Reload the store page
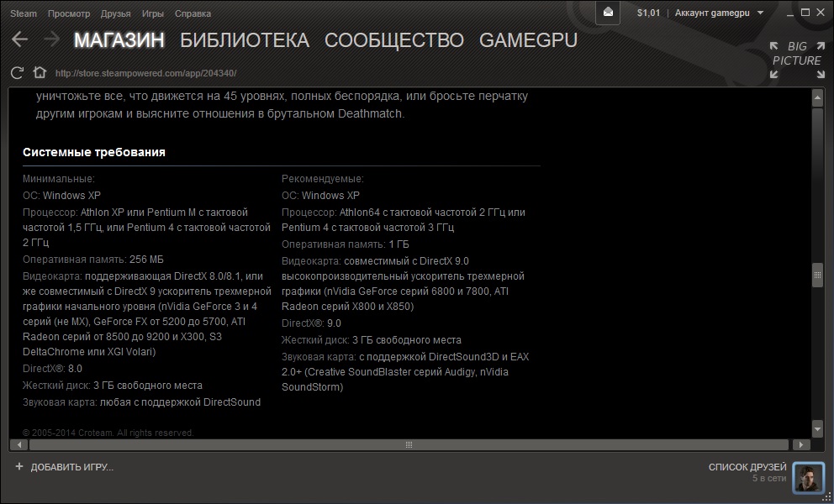 click(x=17, y=73)
